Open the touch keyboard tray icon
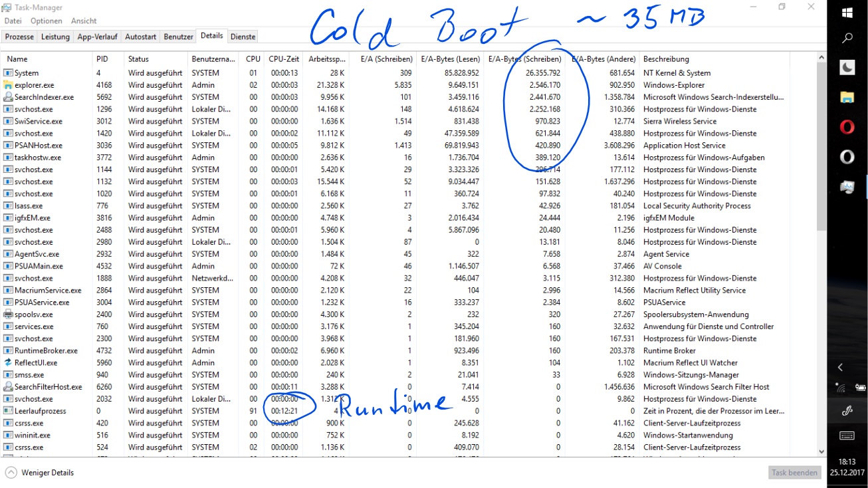The height and width of the screenshot is (488, 868). (847, 435)
